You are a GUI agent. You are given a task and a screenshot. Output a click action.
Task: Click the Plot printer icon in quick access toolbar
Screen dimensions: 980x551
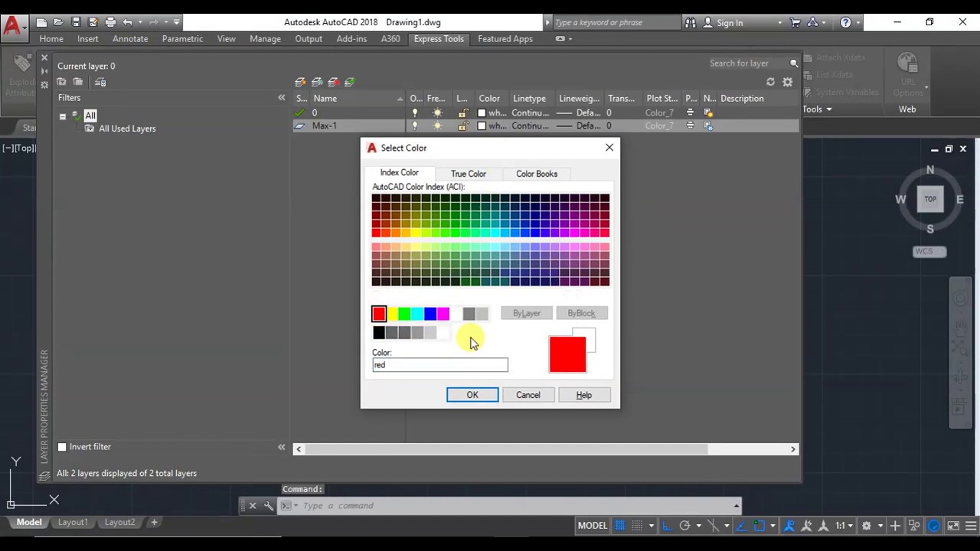pos(110,22)
